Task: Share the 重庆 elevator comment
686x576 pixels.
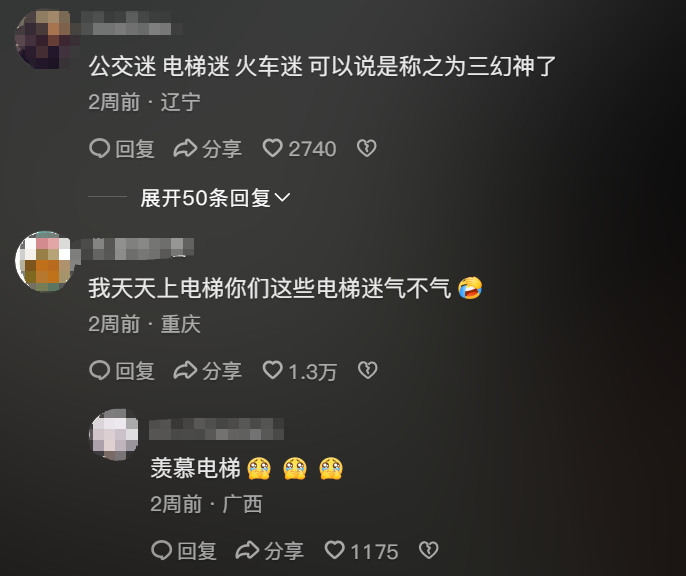Action: 207,371
